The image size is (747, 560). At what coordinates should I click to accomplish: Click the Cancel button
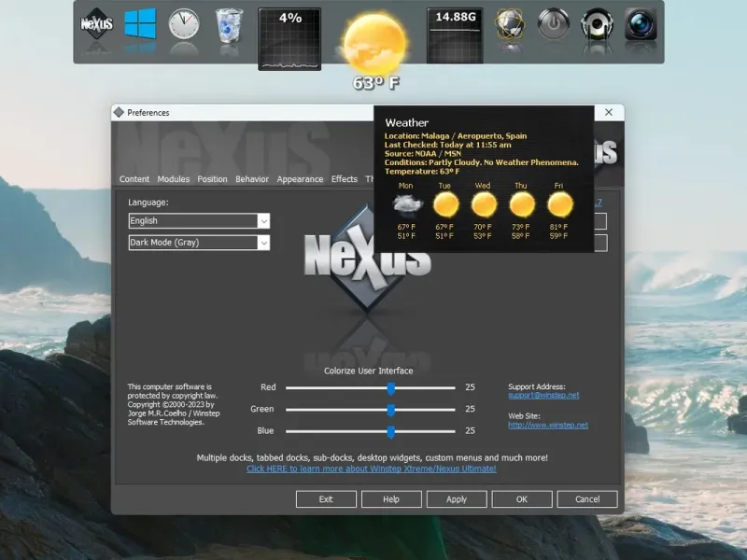(587, 499)
